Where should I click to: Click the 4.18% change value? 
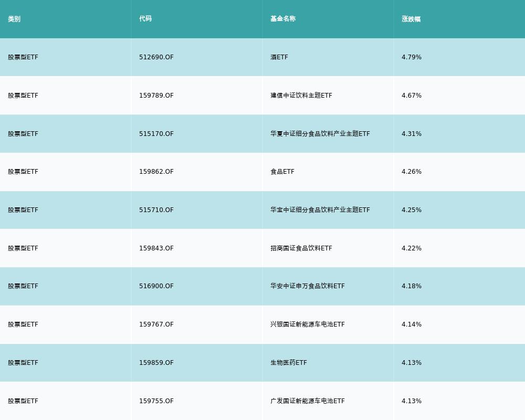tap(412, 286)
